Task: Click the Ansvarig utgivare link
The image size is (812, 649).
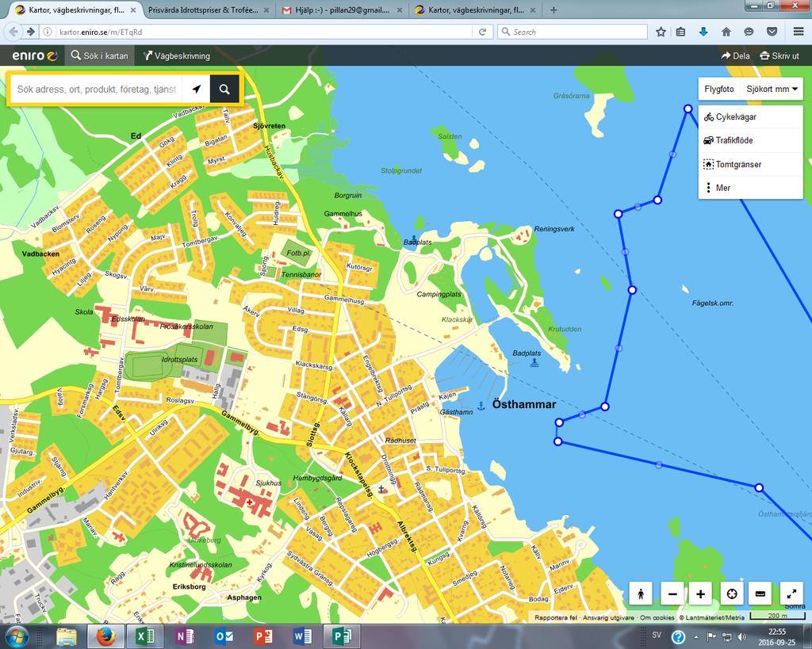Action: (x=608, y=617)
